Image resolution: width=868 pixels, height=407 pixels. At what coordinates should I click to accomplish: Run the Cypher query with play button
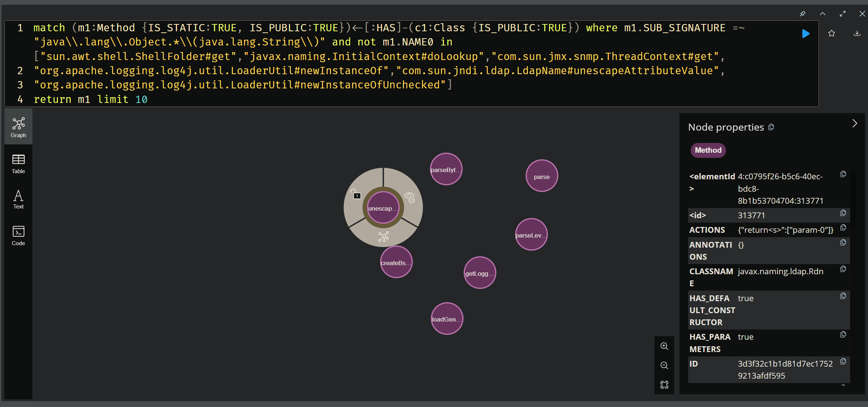click(x=806, y=34)
